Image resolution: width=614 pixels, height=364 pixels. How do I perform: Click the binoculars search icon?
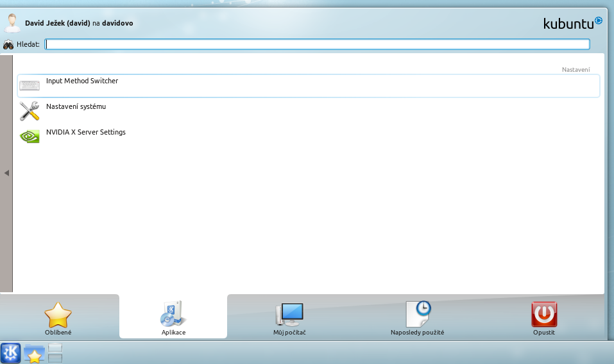coord(8,45)
